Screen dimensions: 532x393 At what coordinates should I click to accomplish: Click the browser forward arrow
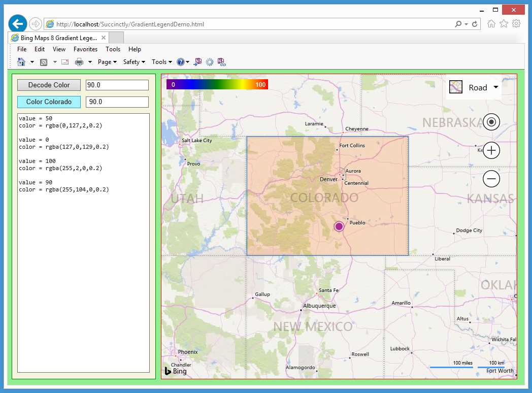tap(36, 24)
